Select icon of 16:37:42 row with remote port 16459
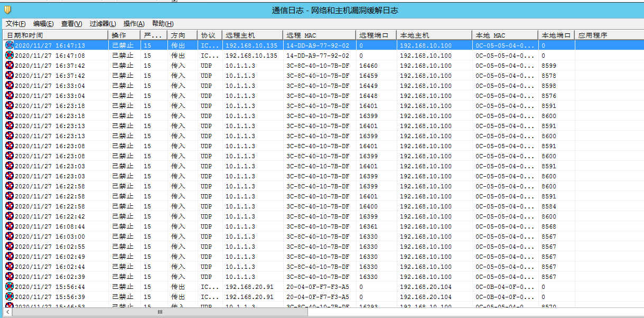Screen dimensions: 644x318 (x=10, y=76)
